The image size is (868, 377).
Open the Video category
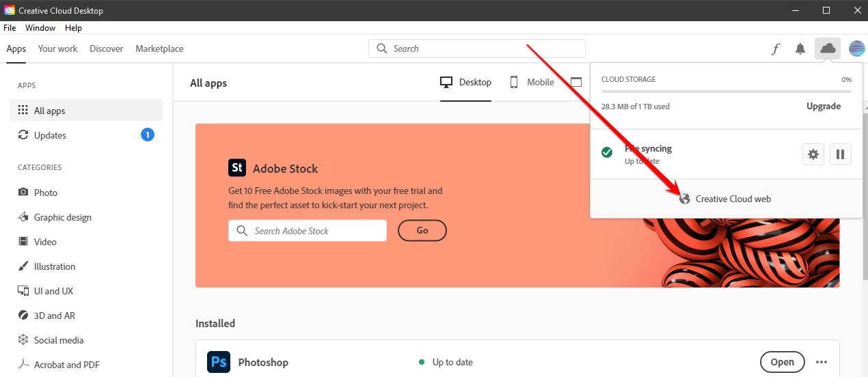click(86, 242)
